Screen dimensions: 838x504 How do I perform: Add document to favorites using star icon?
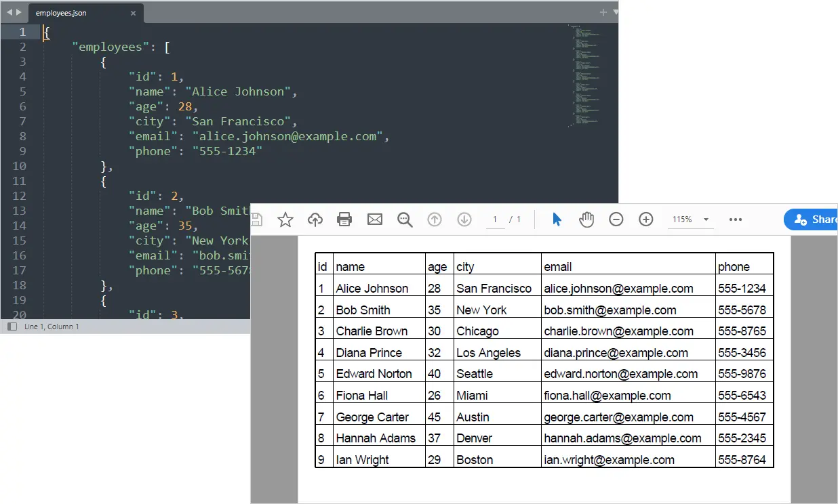(285, 219)
